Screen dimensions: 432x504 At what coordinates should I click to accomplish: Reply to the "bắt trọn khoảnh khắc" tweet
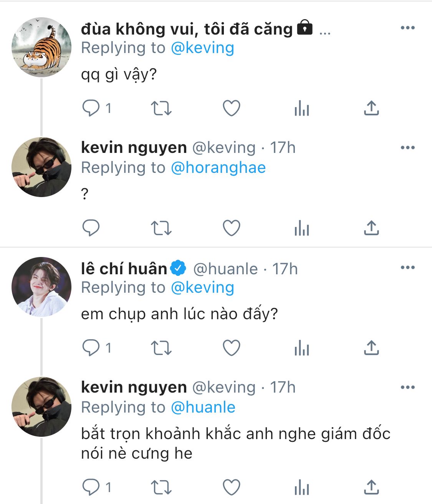tap(91, 487)
